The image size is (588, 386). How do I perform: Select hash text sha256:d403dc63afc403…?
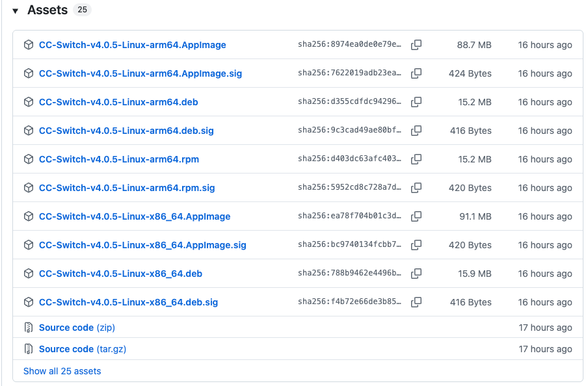349,159
